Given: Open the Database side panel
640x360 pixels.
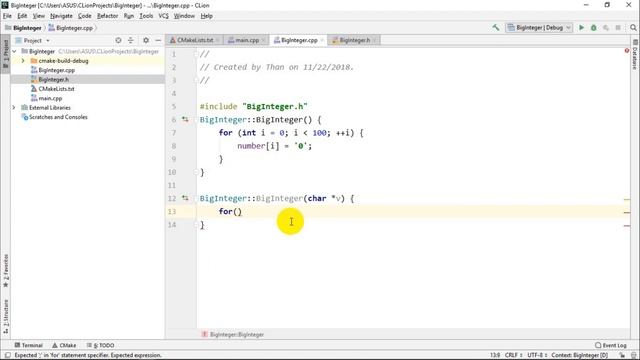Looking at the screenshot, I should (635, 55).
